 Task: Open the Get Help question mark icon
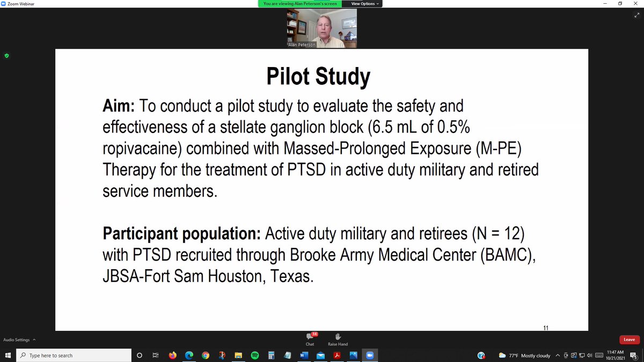(481, 355)
